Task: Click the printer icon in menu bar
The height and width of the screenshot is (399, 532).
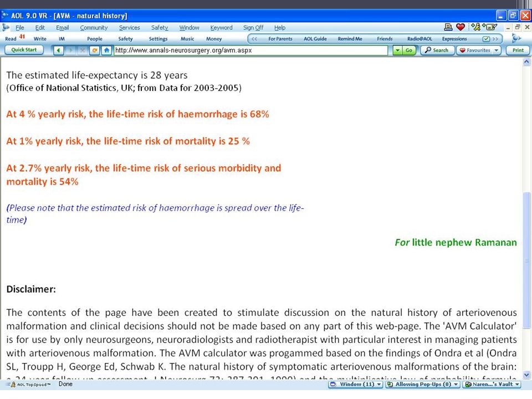Action: coord(448,27)
